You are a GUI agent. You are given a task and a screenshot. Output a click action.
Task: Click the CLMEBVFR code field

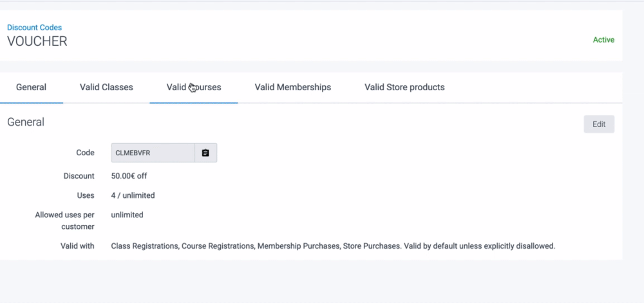pos(153,153)
